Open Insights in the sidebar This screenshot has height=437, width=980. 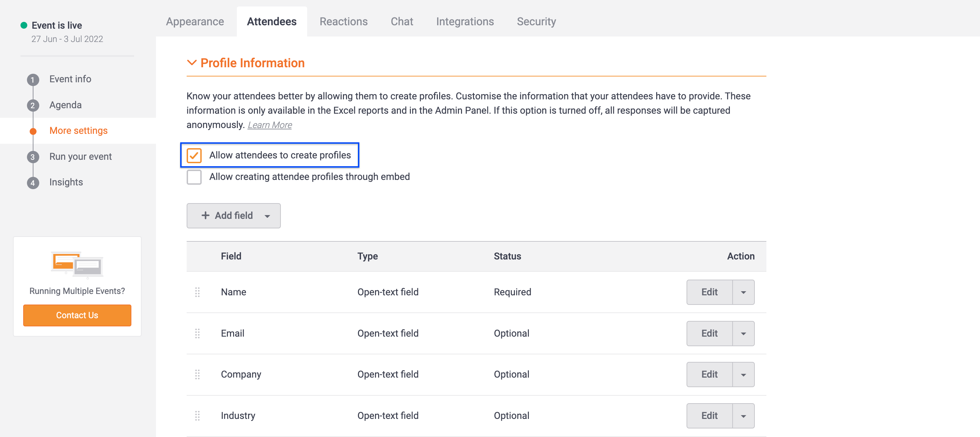tap(66, 182)
